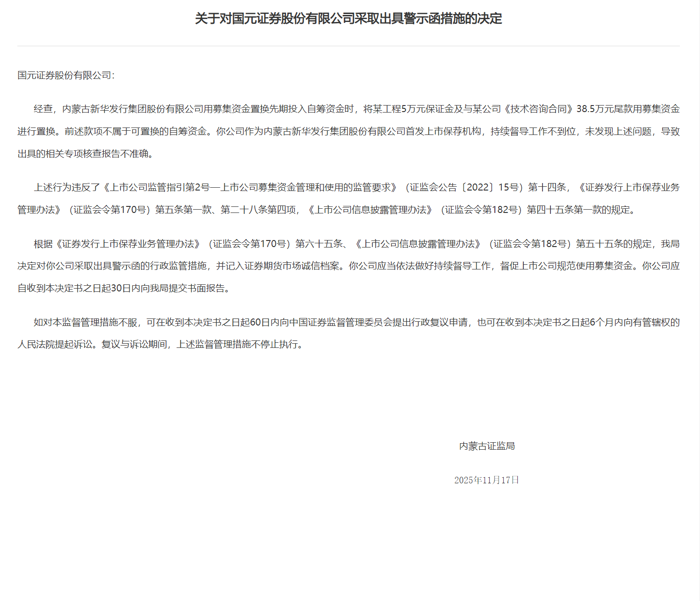Click the line starting 进行置换。前述款项不属于
The width and height of the screenshot is (700, 601).
click(349, 132)
